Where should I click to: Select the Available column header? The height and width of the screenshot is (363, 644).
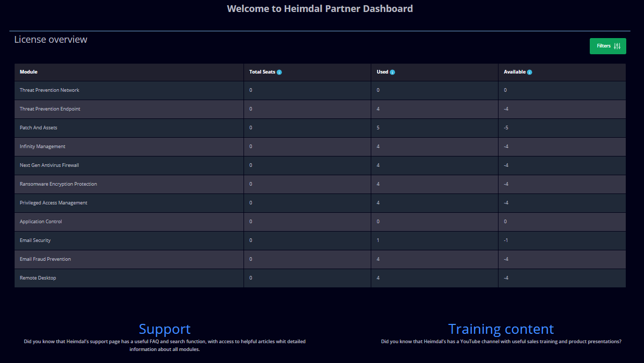(562, 72)
